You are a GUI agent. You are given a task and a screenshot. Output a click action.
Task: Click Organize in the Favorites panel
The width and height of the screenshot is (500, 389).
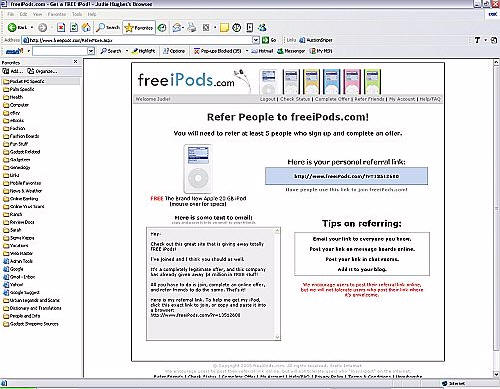(x=42, y=71)
